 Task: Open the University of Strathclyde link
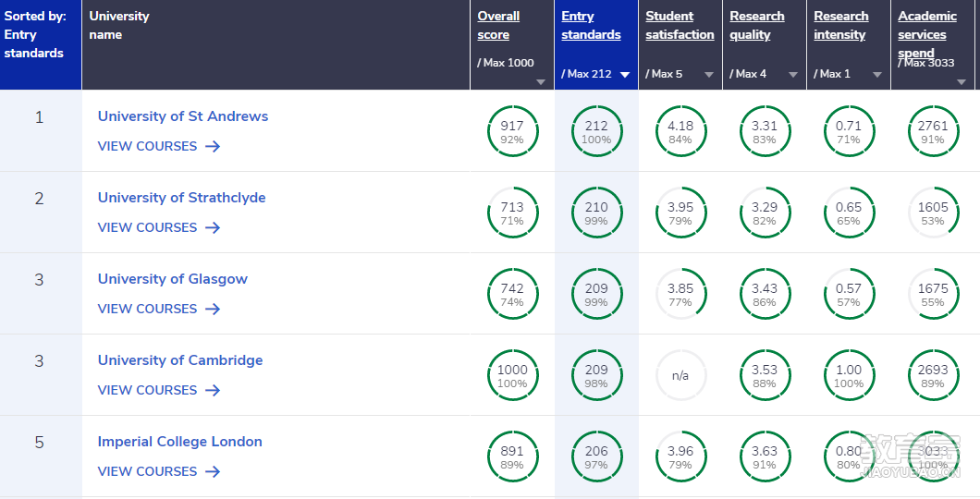point(181,198)
